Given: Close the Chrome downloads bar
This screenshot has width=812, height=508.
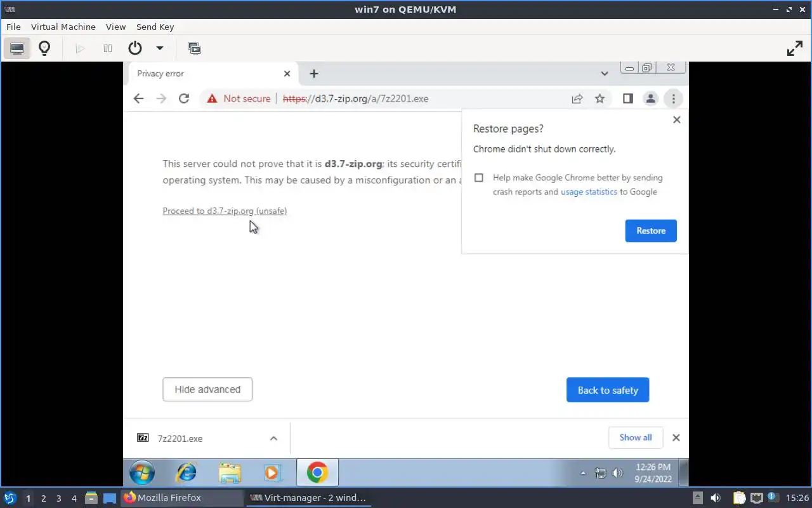Looking at the screenshot, I should (676, 438).
